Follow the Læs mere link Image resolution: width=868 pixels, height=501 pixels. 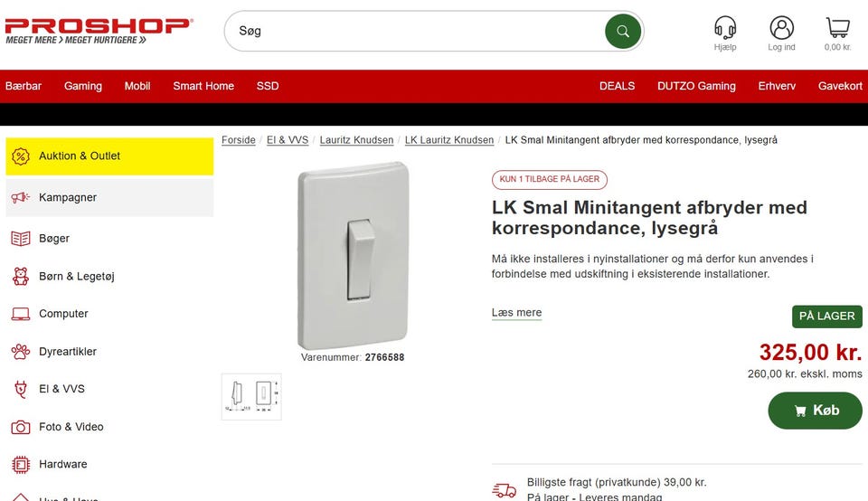pos(516,312)
